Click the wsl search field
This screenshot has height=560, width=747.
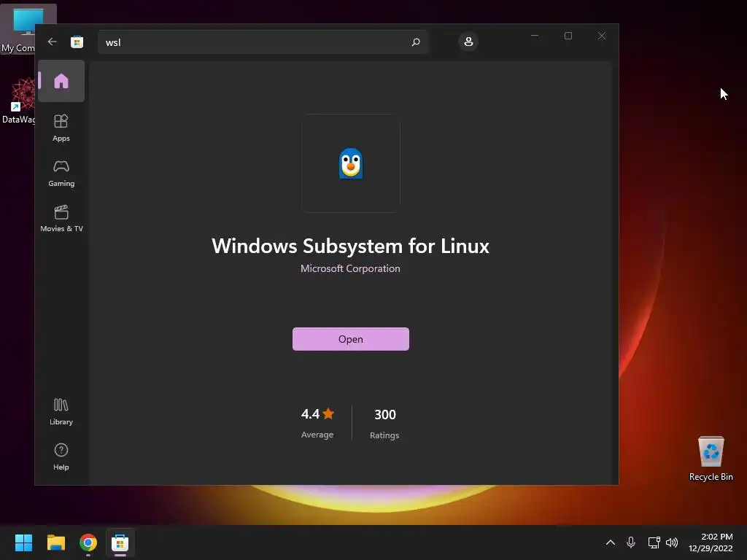tap(263, 42)
